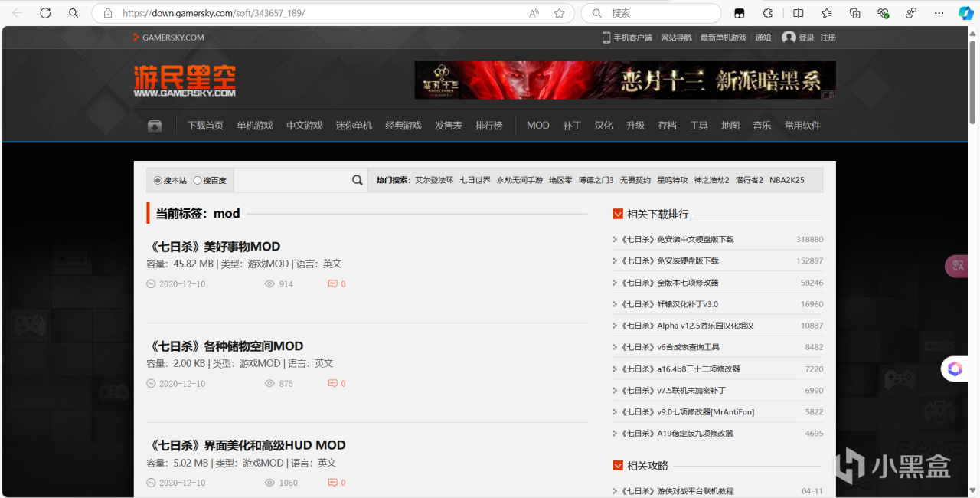980x498 pixels.
Task: Open 《七日杀》界面美化和高级HUD MOD link
Action: [246, 445]
